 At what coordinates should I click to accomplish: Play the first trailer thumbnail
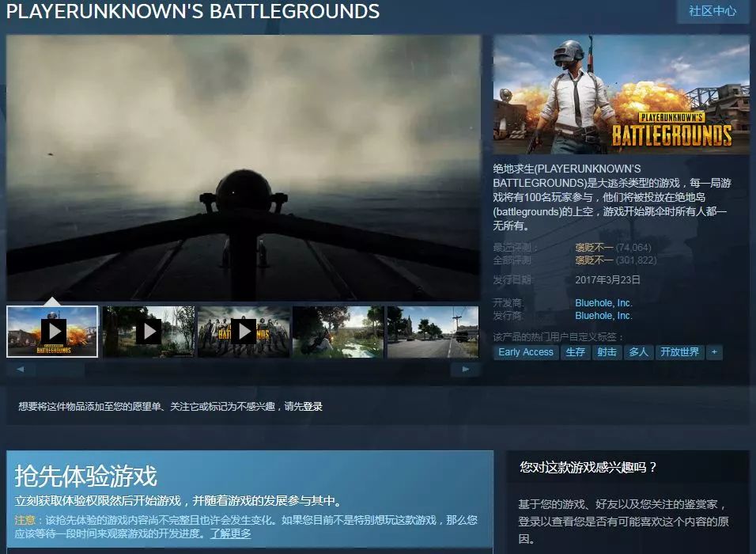point(54,331)
